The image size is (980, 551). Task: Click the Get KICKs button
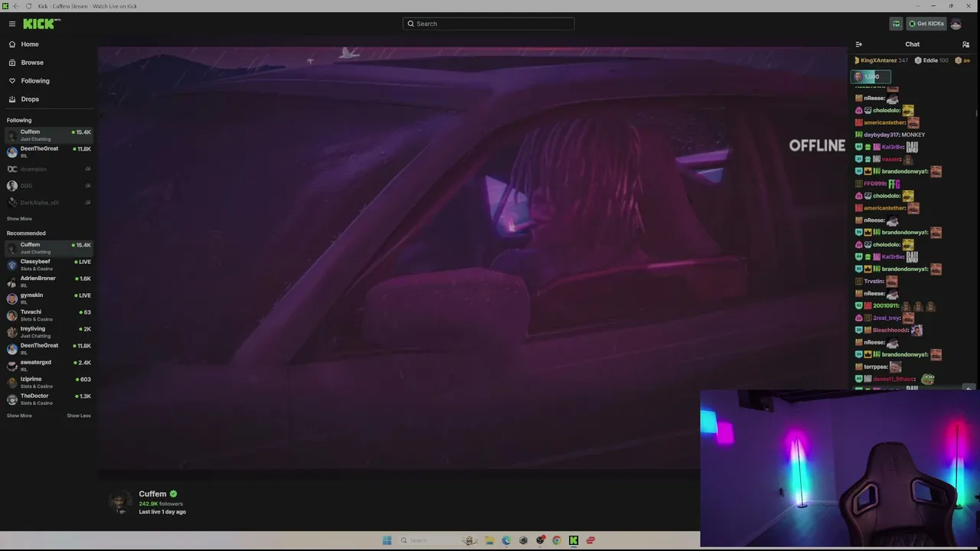[x=926, y=24]
